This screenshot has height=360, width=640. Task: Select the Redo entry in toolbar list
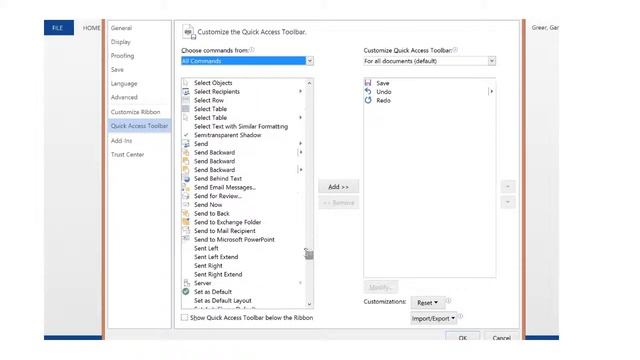tap(383, 100)
